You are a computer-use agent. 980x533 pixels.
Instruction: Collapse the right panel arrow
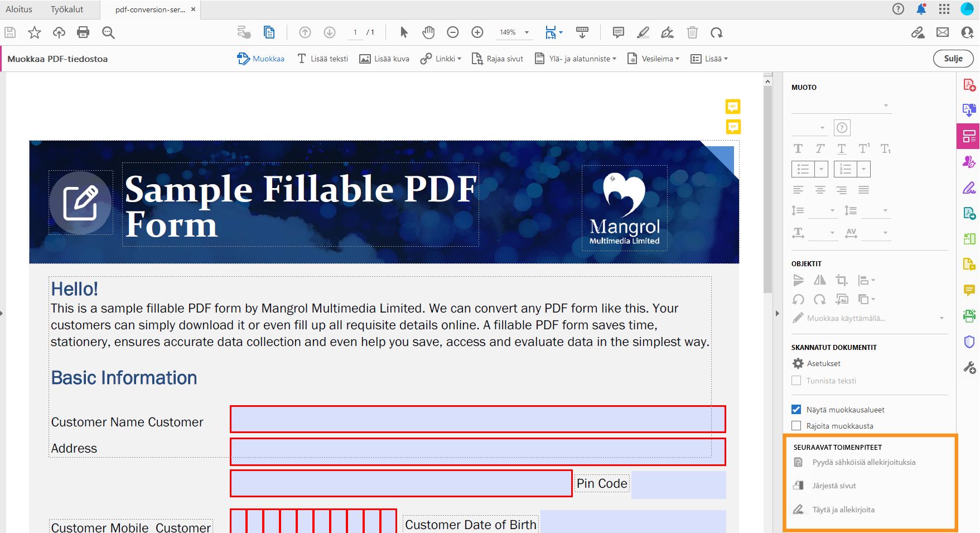[x=777, y=314]
